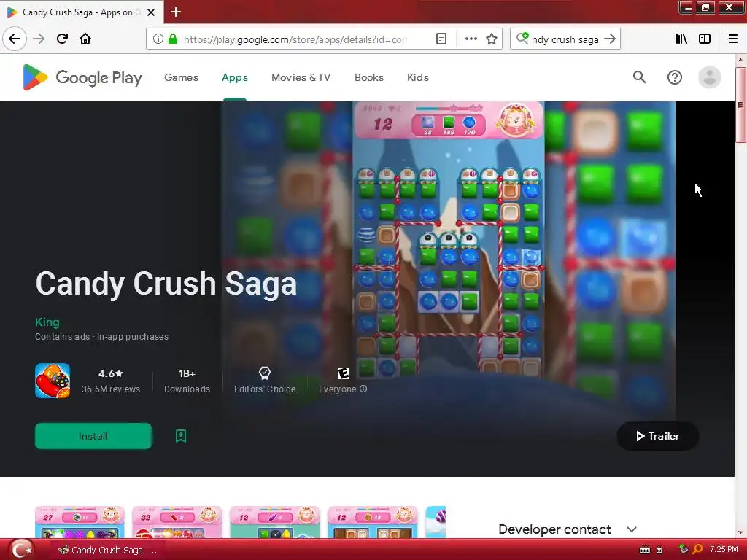Screen dimensions: 747x560
Task: Open the King developer page
Action: 47,322
